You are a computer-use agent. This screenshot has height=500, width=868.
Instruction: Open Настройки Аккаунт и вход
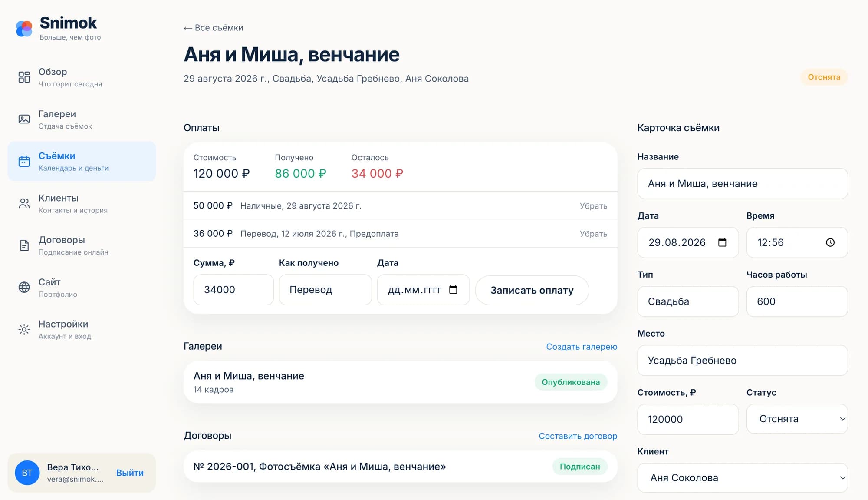pos(82,330)
